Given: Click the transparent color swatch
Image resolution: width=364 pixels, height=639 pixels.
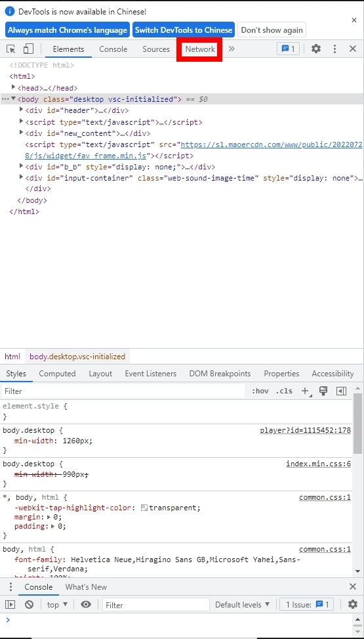Looking at the screenshot, I should (144, 508).
